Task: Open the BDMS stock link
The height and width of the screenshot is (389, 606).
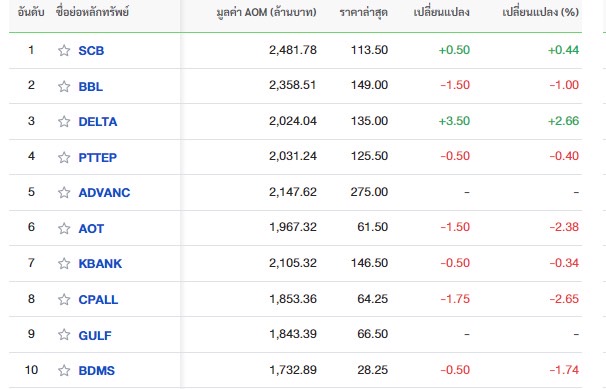Action: (97, 370)
